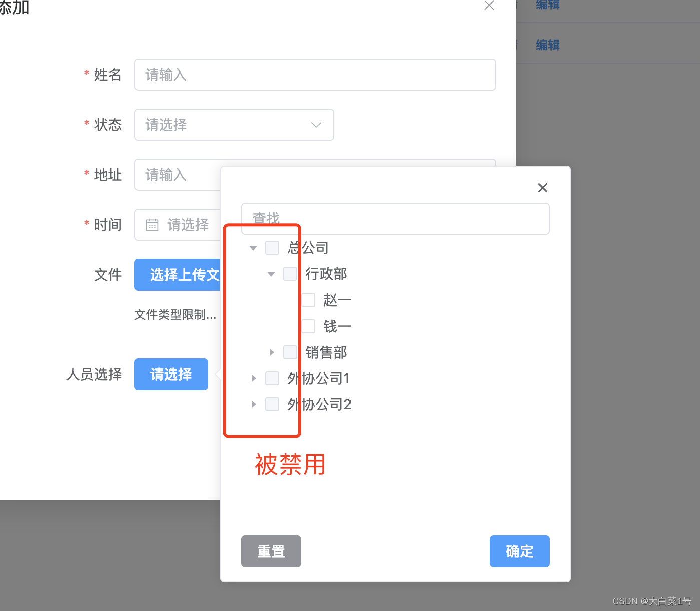Click the 确定 confirm button
Image resolution: width=700 pixels, height=611 pixels.
519,551
